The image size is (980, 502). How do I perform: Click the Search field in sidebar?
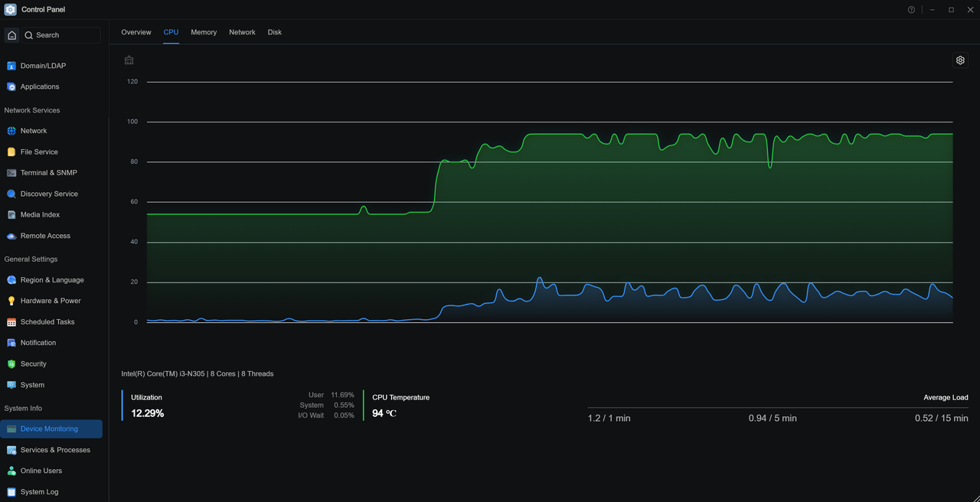pos(60,35)
